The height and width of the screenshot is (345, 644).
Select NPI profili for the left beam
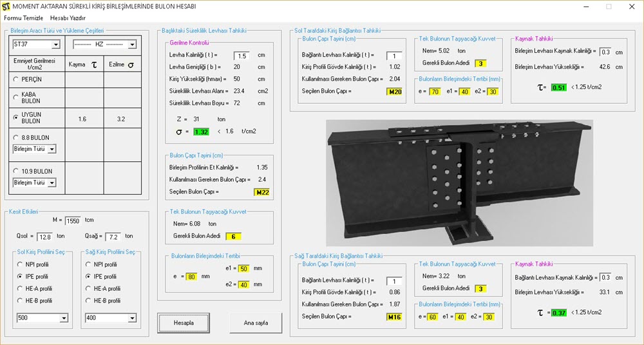pos(20,264)
